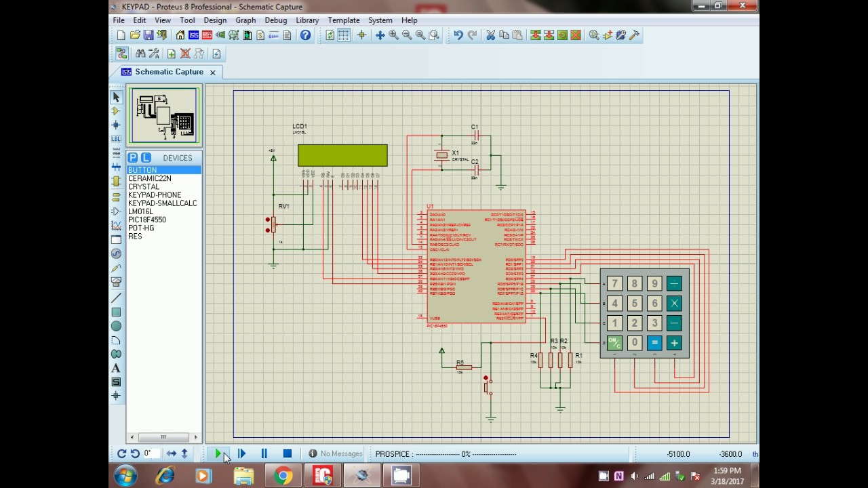The height and width of the screenshot is (488, 868).
Task: Click the L (library manager) button
Action: (146, 158)
